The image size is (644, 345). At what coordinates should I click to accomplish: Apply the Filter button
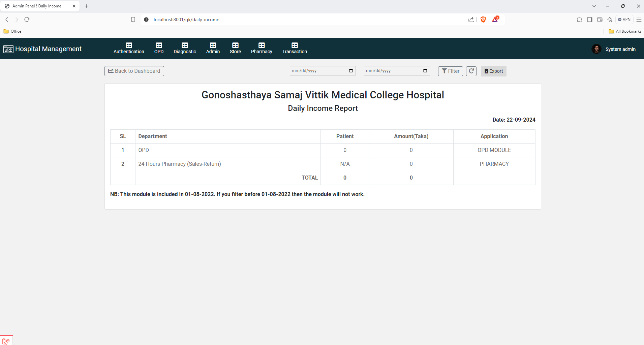point(451,71)
